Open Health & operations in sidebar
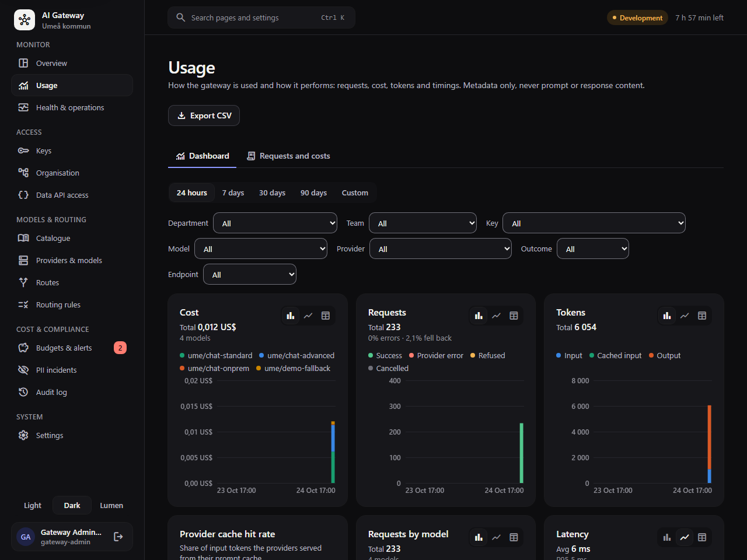 point(72,107)
